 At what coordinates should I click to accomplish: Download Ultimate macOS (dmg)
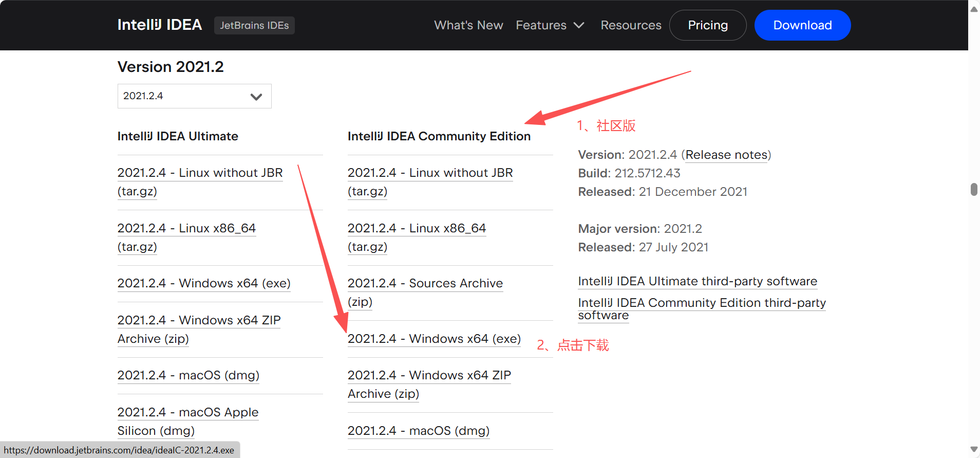tap(189, 375)
